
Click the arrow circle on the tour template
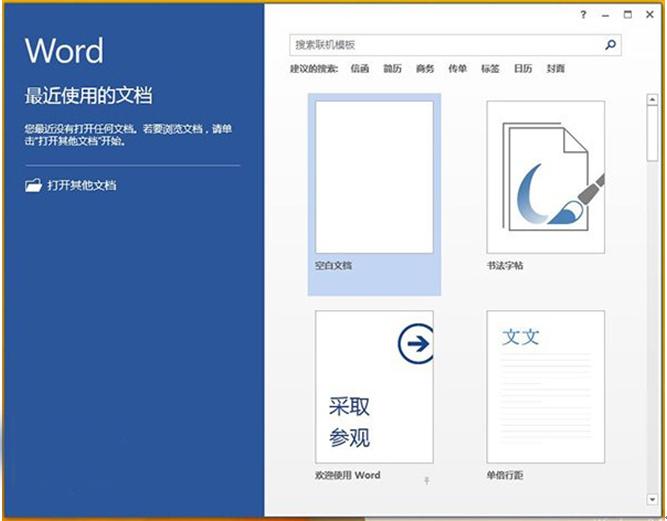tap(414, 345)
